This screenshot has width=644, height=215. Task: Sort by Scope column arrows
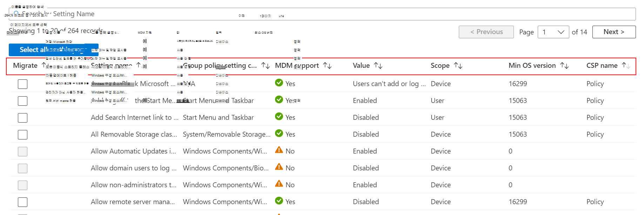click(x=458, y=66)
